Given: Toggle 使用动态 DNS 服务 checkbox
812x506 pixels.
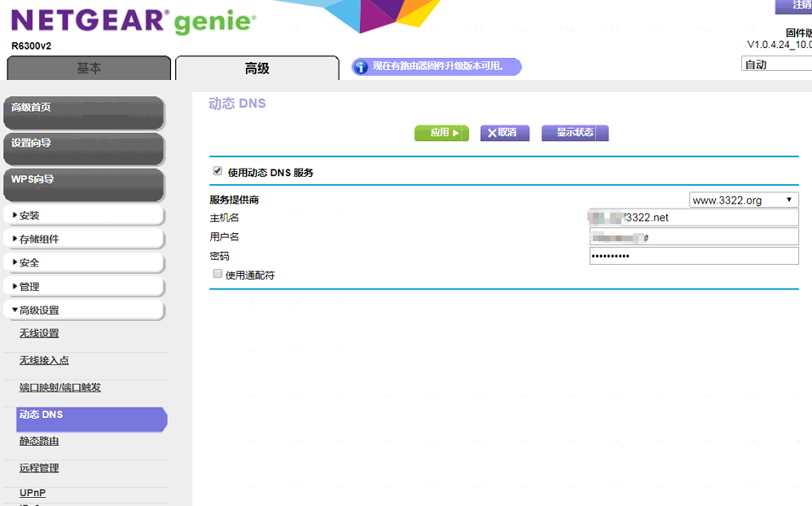Looking at the screenshot, I should 217,171.
